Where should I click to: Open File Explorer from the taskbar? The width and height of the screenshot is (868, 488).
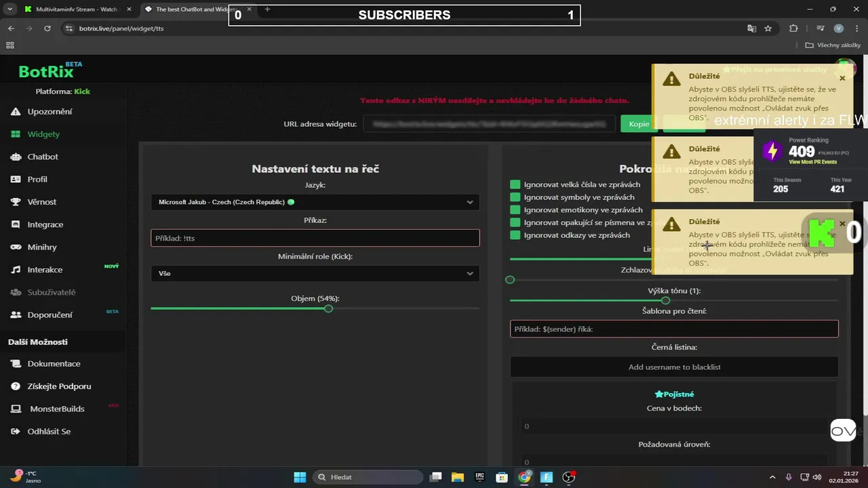coord(457,477)
